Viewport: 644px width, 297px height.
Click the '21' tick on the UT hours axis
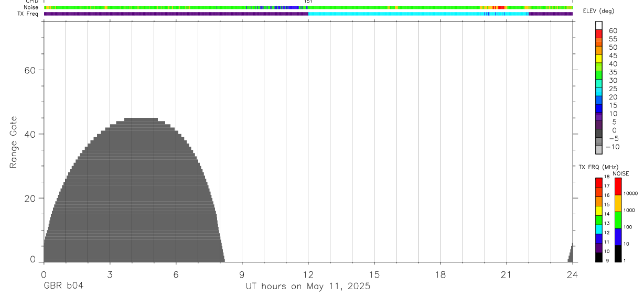click(507, 274)
